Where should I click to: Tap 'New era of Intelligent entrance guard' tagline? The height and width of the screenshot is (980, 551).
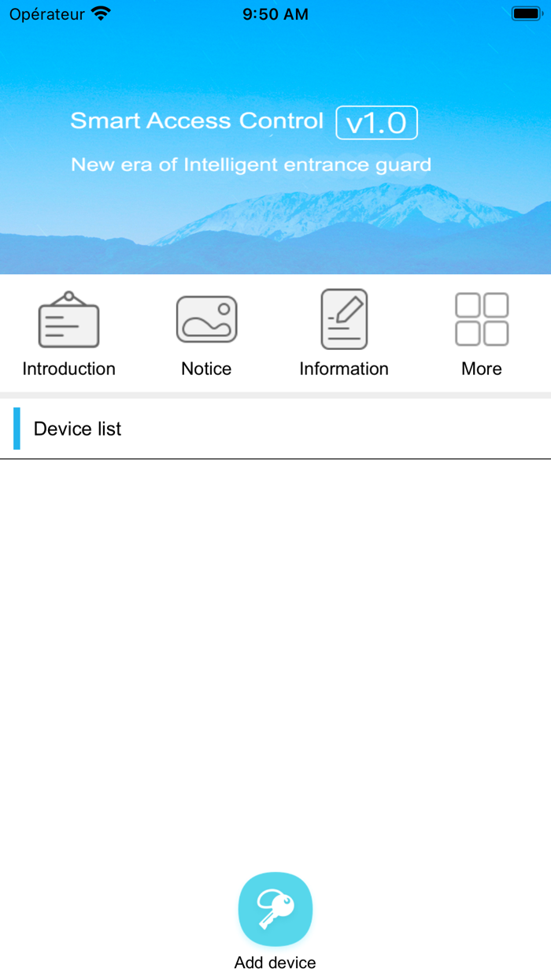click(x=251, y=165)
